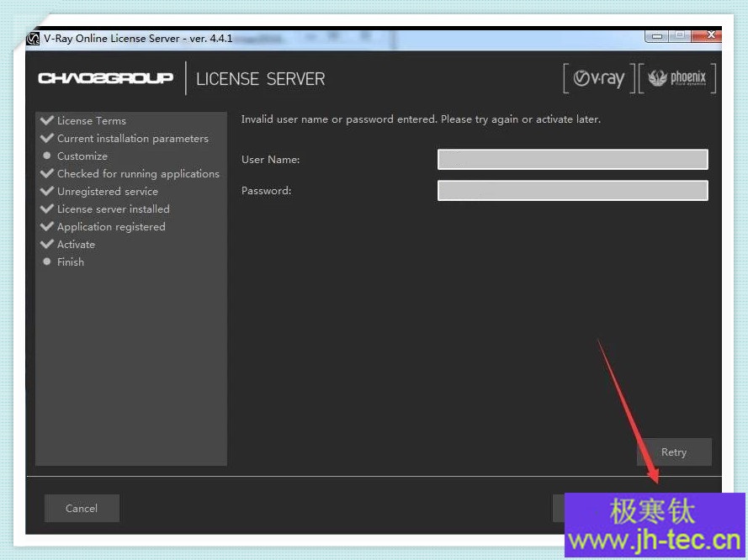
Task: Select the Activate step
Action: (76, 244)
